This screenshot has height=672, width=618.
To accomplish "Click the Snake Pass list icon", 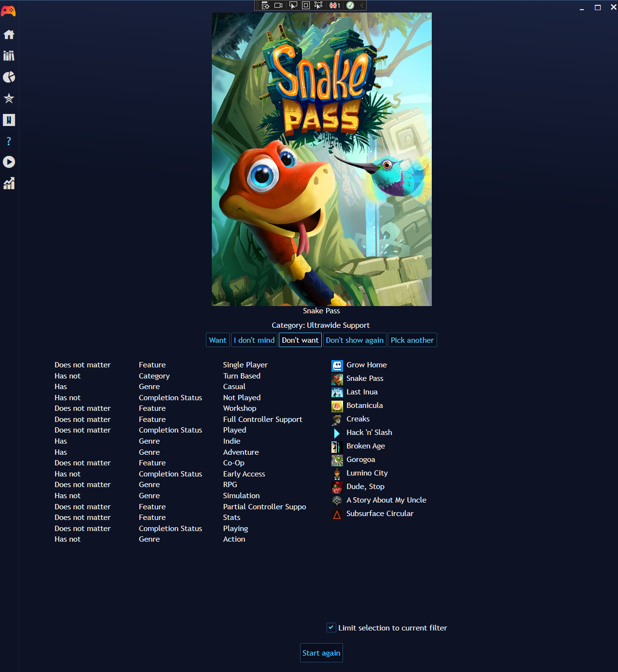I will [337, 379].
